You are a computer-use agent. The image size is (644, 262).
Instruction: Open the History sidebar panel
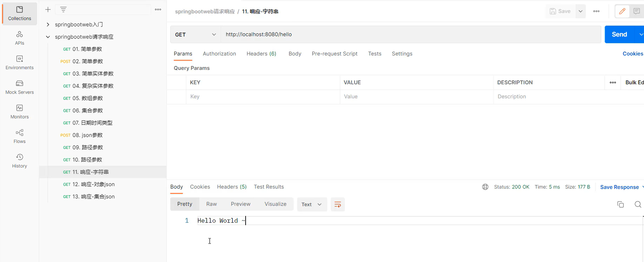click(x=20, y=161)
